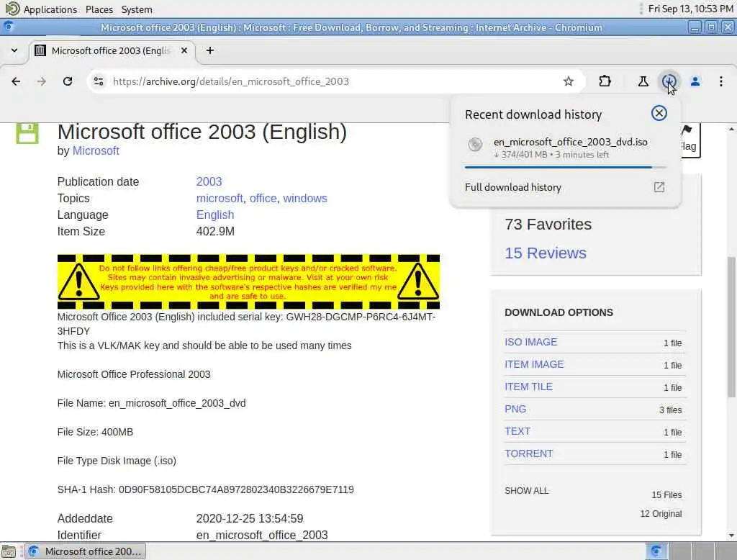Follow the 2003 publication date link

209,181
